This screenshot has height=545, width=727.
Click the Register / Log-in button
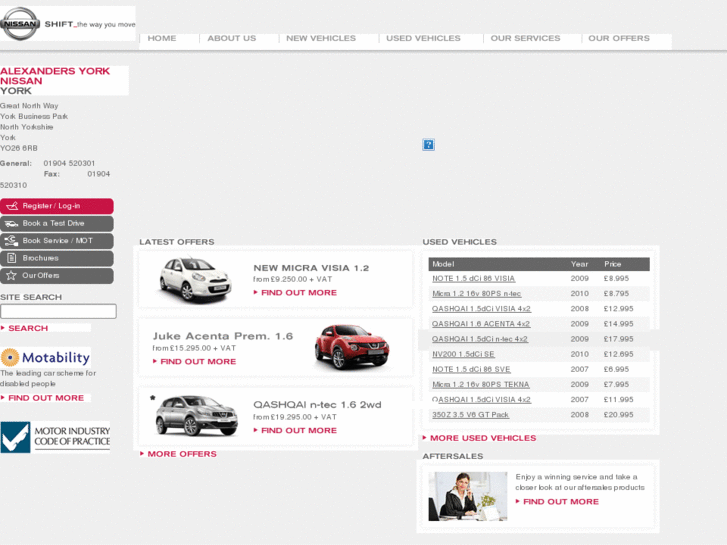coord(57,206)
